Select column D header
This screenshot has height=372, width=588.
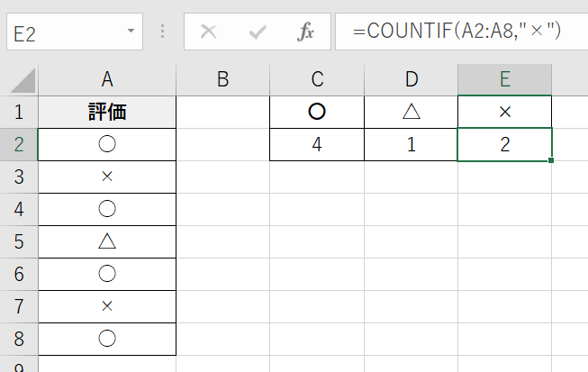[x=411, y=80]
